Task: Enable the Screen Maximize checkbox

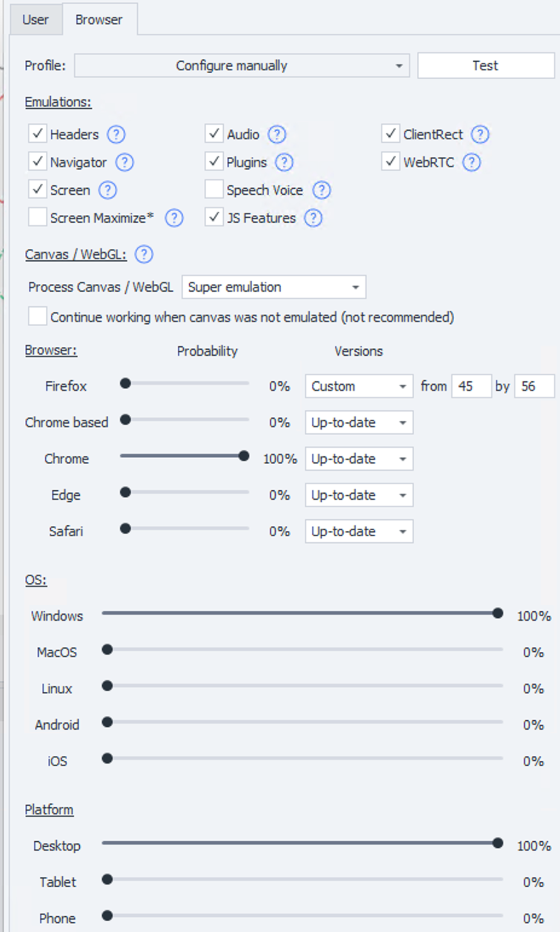Action: pos(37,217)
